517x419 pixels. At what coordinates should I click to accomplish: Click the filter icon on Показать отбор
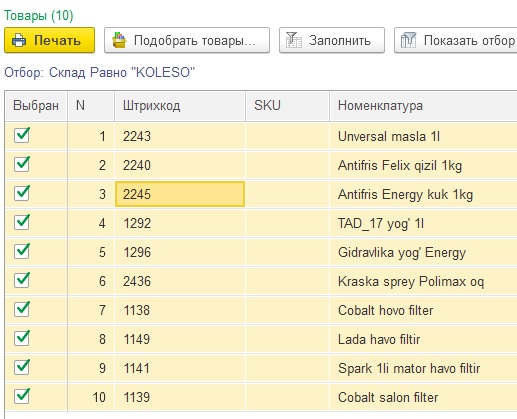pyautogui.click(x=409, y=40)
